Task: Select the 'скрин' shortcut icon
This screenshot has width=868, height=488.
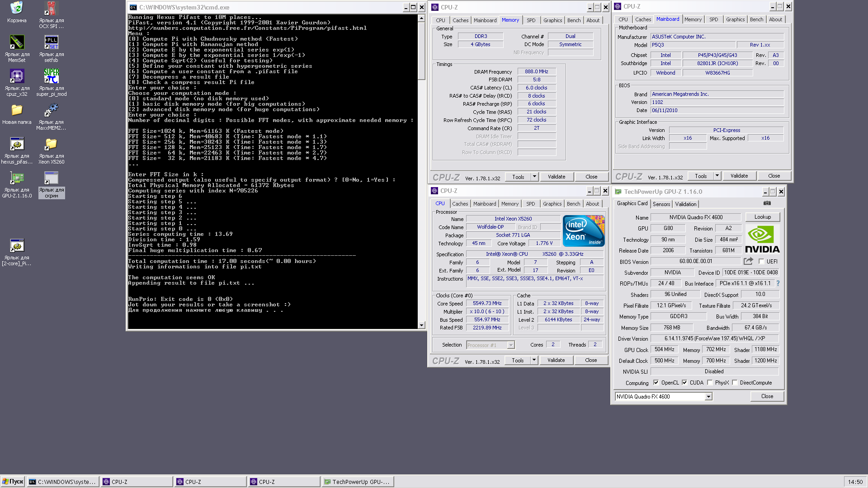Action: pyautogui.click(x=51, y=178)
